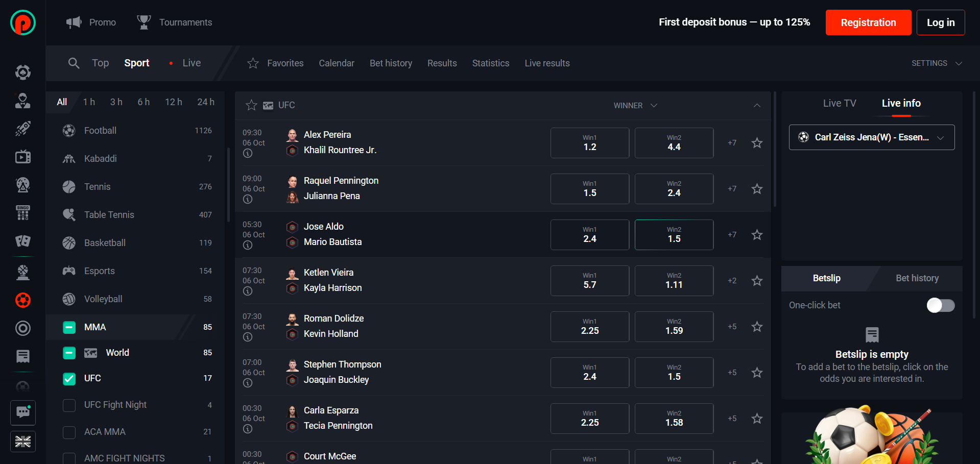Toggle the One-click bet switch
This screenshot has width=980, height=464.
click(940, 305)
